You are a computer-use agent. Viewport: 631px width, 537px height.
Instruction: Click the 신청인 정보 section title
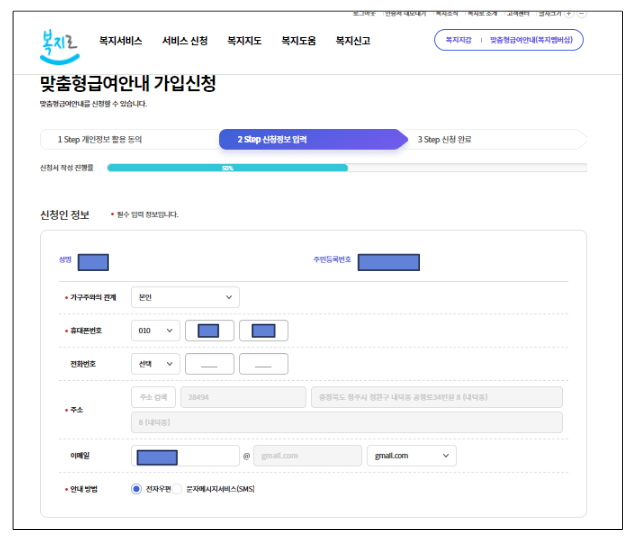[x=64, y=215]
